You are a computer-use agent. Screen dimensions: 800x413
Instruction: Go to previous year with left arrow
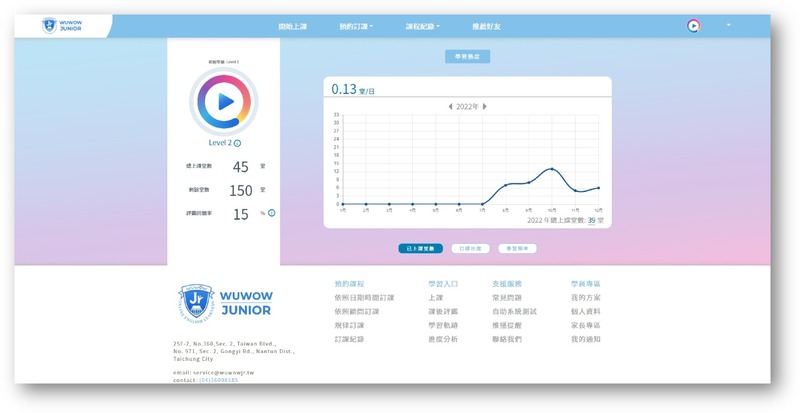450,106
